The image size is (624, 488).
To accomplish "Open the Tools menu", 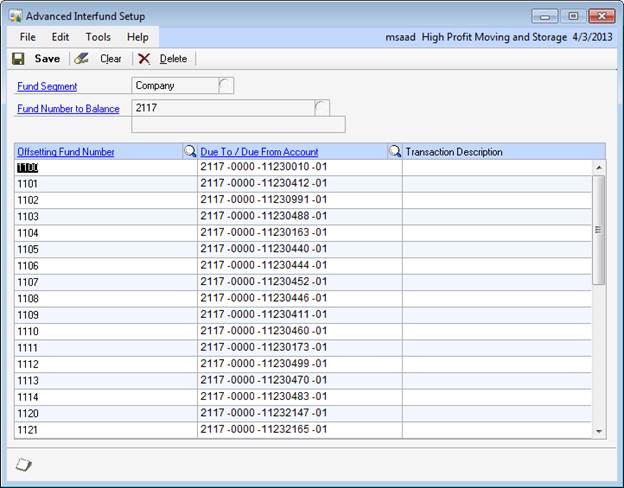I will tap(98, 37).
